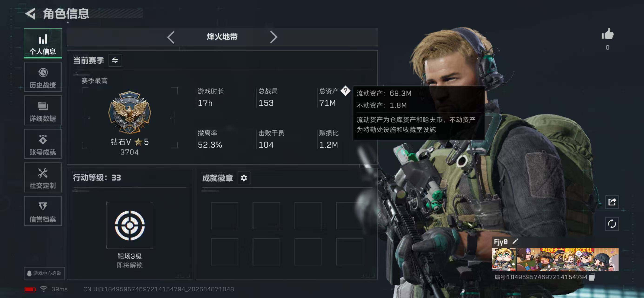Click the rotate refresh icon under share
Viewport: 644px width, 298px height.
click(x=612, y=224)
